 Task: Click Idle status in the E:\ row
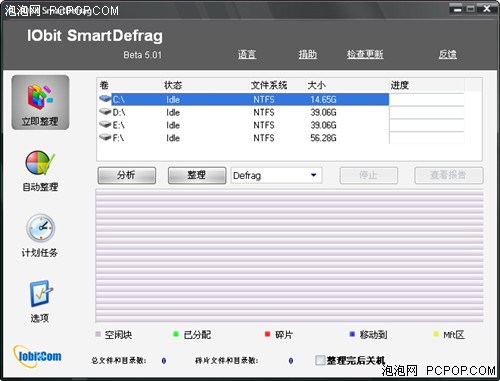tap(173, 125)
